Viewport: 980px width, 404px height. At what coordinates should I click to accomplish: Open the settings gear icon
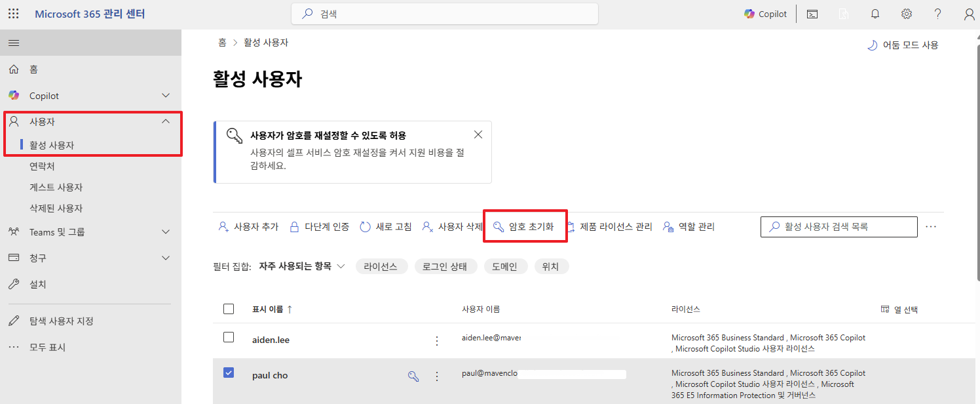click(907, 14)
